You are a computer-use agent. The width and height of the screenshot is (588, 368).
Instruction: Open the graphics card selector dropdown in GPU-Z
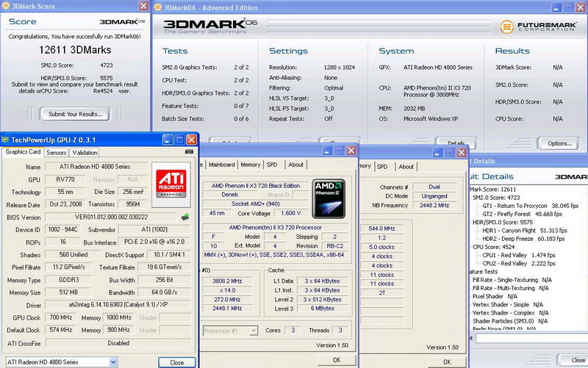[x=113, y=362]
